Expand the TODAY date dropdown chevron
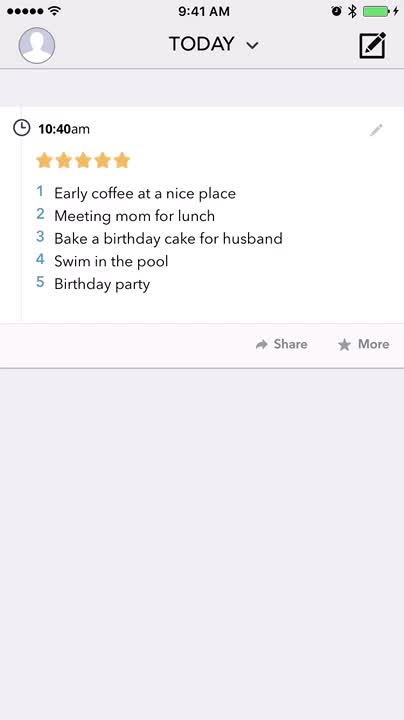 tap(252, 45)
